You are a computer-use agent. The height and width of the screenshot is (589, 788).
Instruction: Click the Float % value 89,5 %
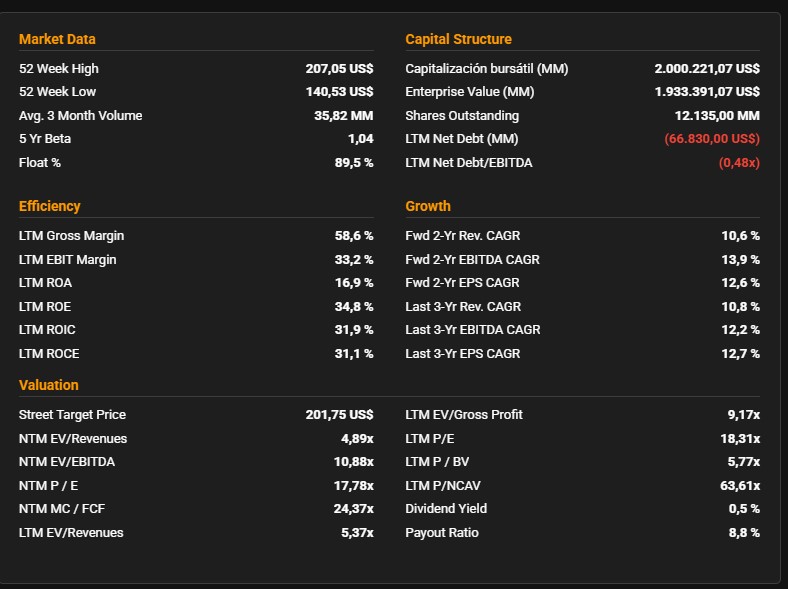354,162
